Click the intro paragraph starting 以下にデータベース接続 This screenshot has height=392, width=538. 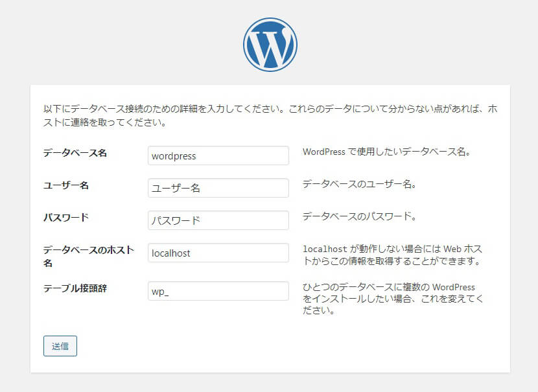pos(270,115)
